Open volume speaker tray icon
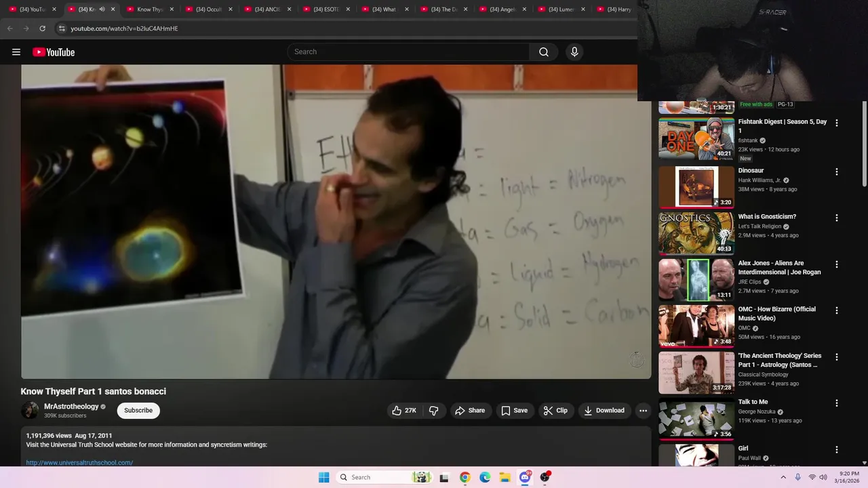The width and height of the screenshot is (868, 488). tap(823, 477)
